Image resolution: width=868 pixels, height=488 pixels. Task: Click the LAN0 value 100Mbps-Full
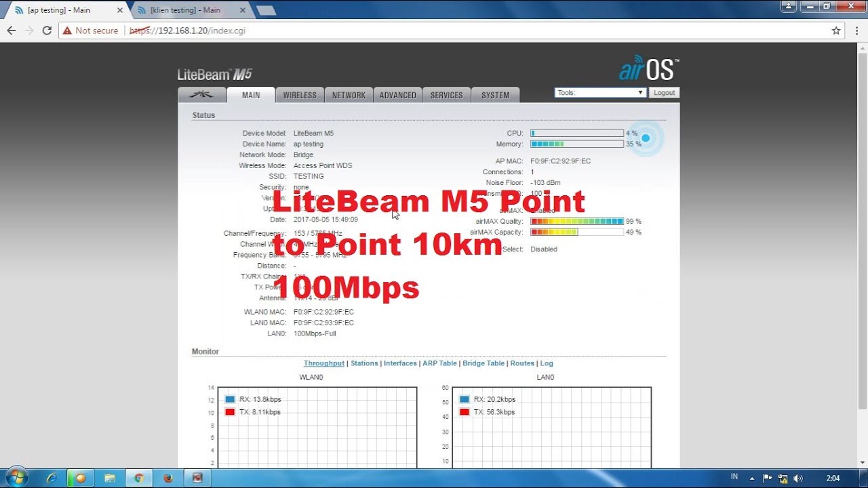click(315, 333)
